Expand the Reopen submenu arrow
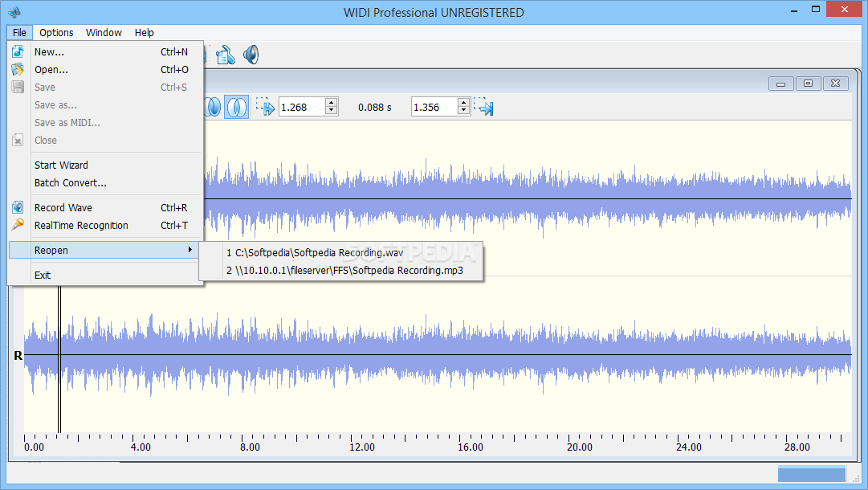Image resolution: width=868 pixels, height=490 pixels. (189, 250)
